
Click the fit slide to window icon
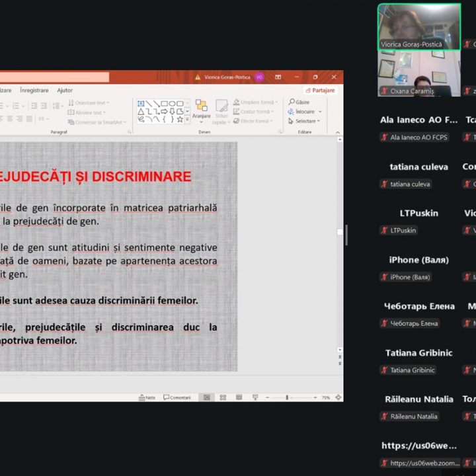point(338,397)
